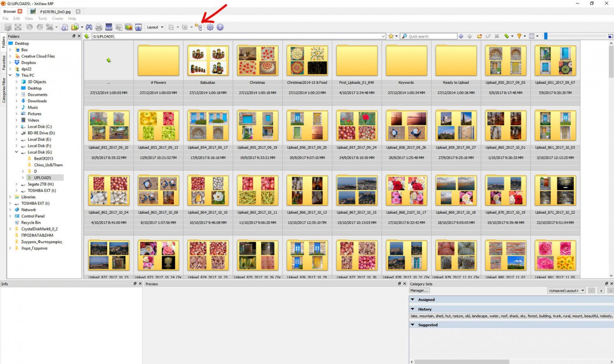
Task: Open the Layout dropdown in the toolbar
Action: (x=155, y=27)
